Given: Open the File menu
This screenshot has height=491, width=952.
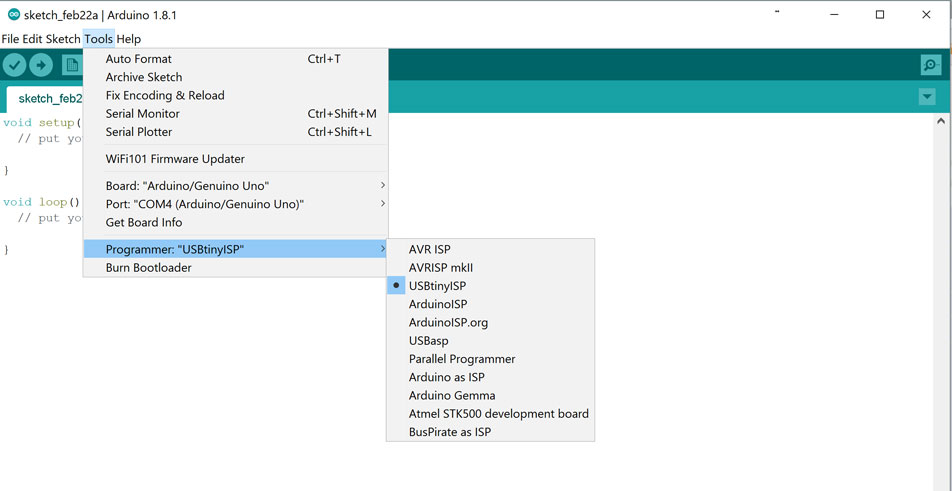Looking at the screenshot, I should coord(10,39).
